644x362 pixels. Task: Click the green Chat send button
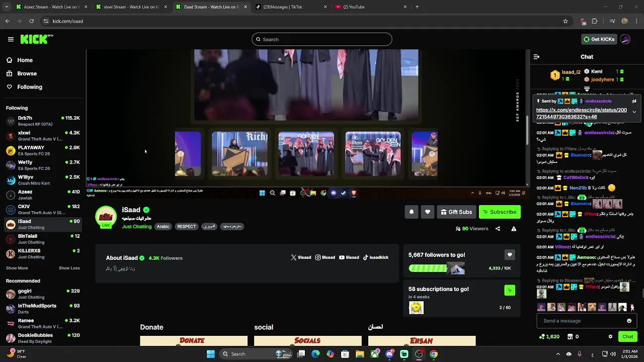(628, 337)
